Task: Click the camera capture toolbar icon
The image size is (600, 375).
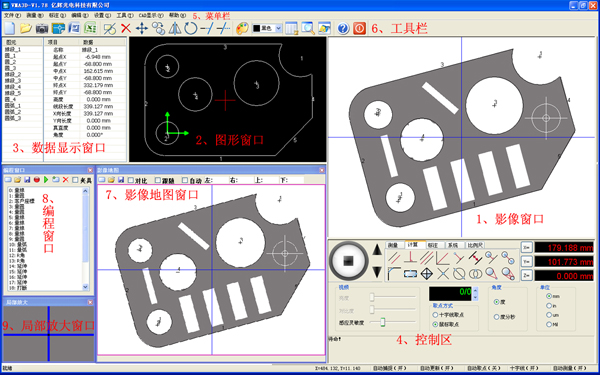Action: pyautogui.click(x=42, y=28)
